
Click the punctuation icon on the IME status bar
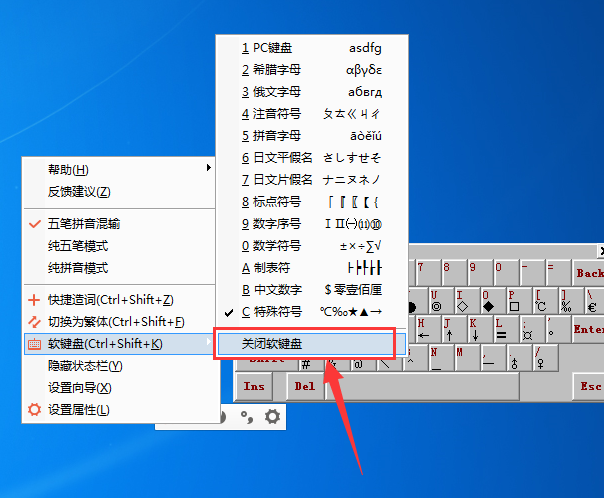pyautogui.click(x=247, y=417)
